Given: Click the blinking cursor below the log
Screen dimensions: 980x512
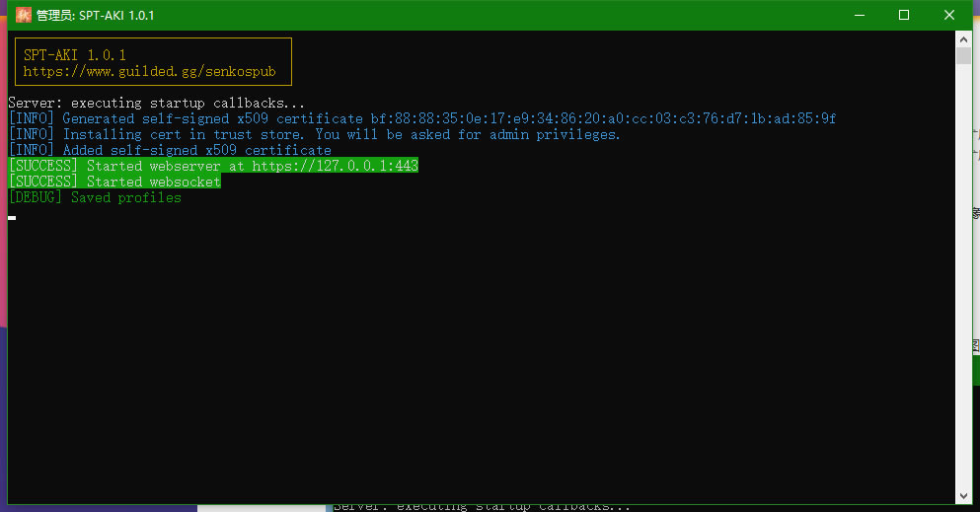Looking at the screenshot, I should pos(12,217).
